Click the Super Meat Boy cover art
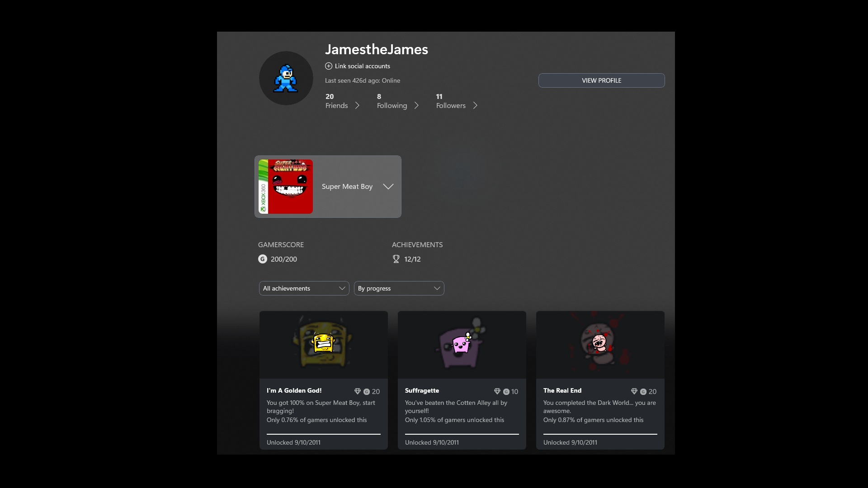 click(x=286, y=187)
